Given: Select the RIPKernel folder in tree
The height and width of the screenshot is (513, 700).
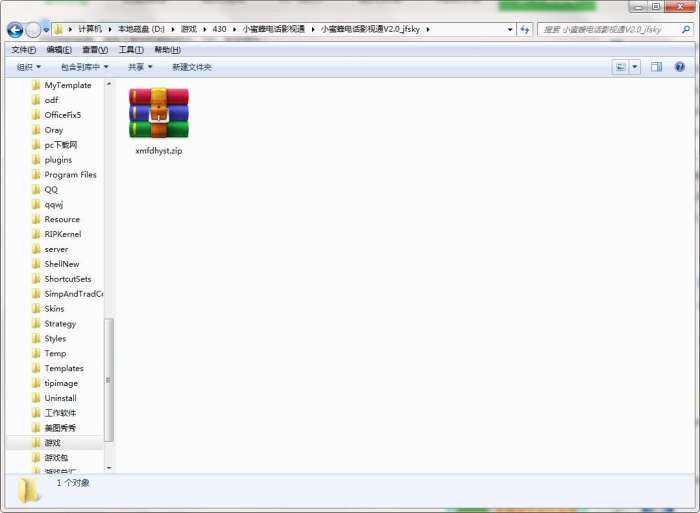Looking at the screenshot, I should point(57,234).
